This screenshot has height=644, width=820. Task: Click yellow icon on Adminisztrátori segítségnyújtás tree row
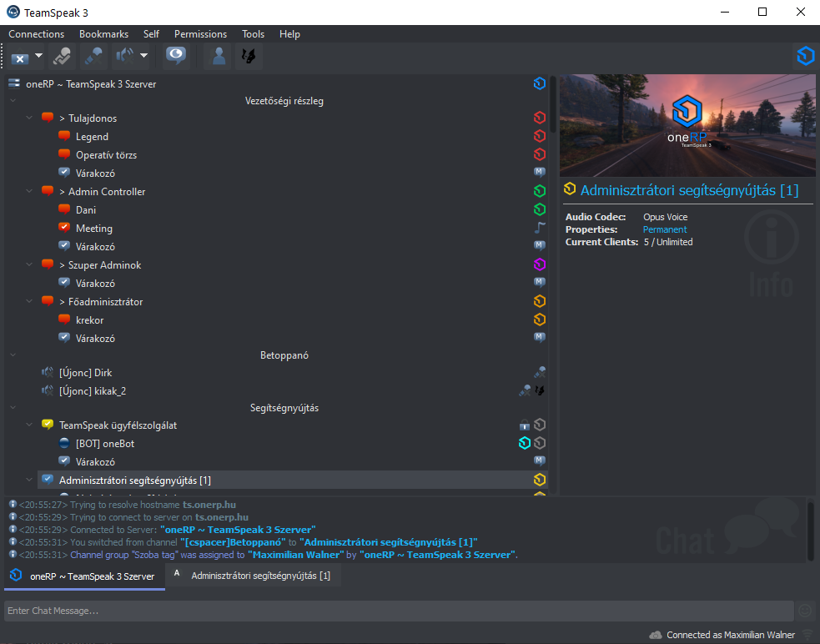(x=540, y=479)
